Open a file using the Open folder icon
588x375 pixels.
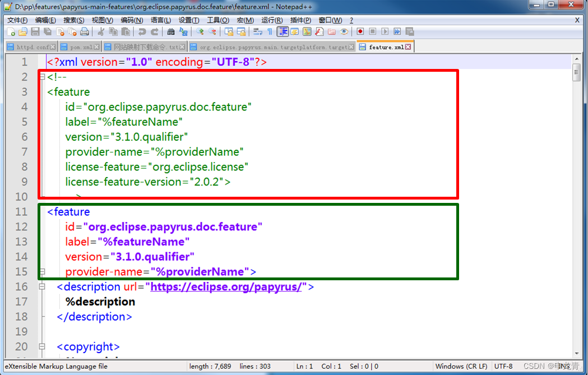[x=22, y=32]
